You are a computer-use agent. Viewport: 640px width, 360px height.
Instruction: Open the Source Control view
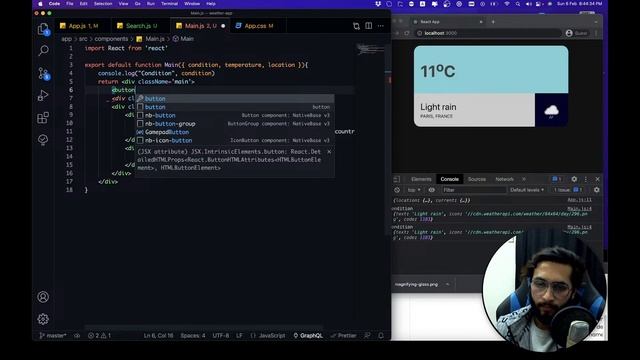point(43,73)
